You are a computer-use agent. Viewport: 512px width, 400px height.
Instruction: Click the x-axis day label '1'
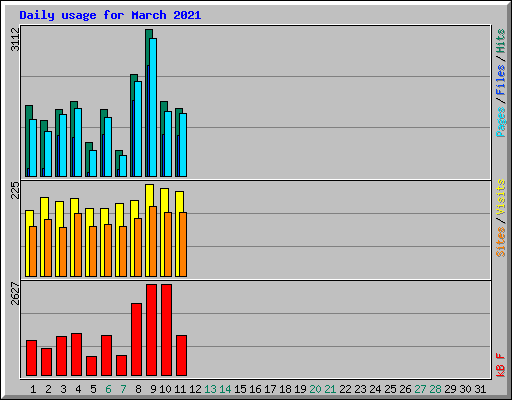pos(33,389)
